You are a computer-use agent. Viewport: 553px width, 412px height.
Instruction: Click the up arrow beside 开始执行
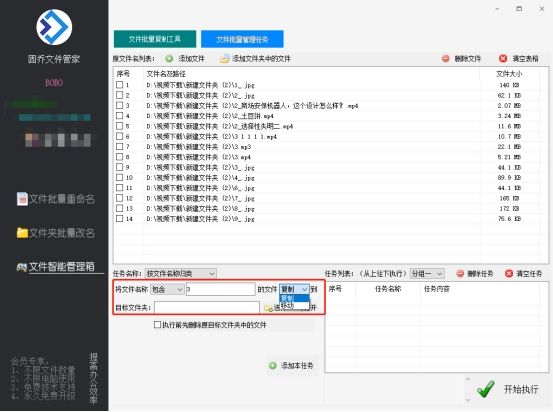[x=468, y=380]
